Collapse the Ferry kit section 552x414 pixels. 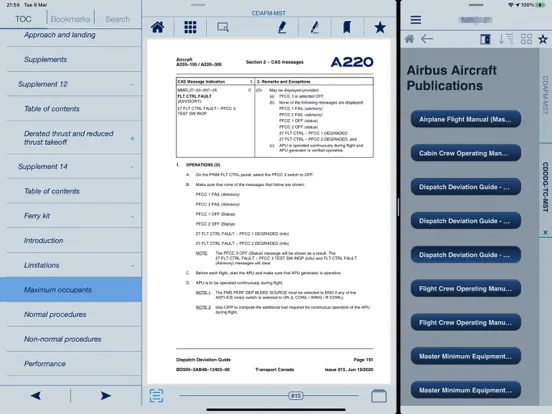[x=132, y=216]
